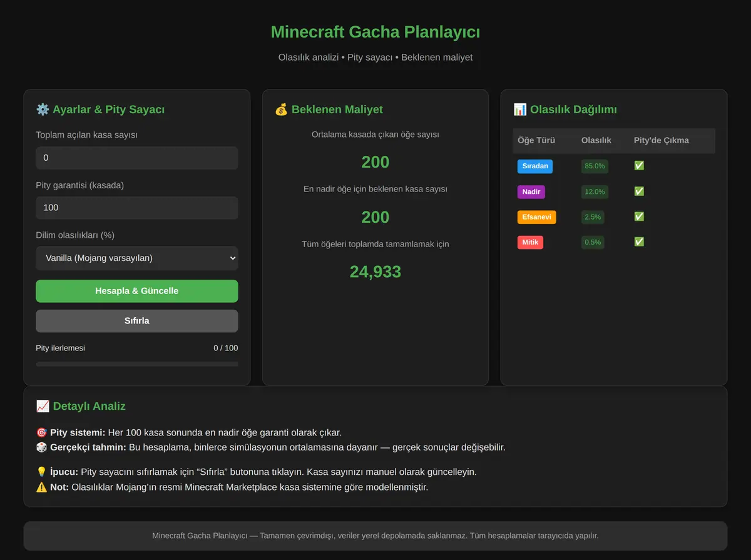Click the green checkmark in the Nadir row
The image size is (751, 560).
[x=639, y=191]
